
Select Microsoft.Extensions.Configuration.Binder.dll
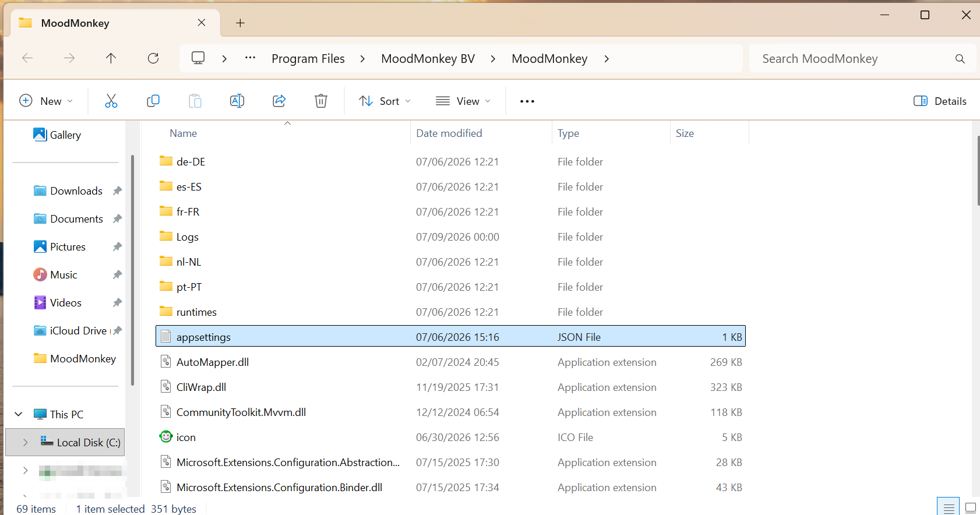point(450,487)
